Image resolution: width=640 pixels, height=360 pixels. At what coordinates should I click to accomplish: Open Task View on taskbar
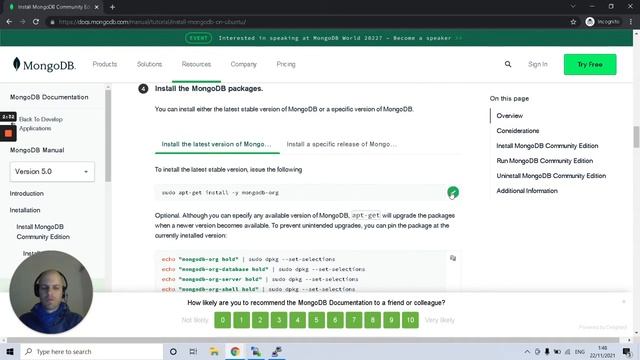193,351
